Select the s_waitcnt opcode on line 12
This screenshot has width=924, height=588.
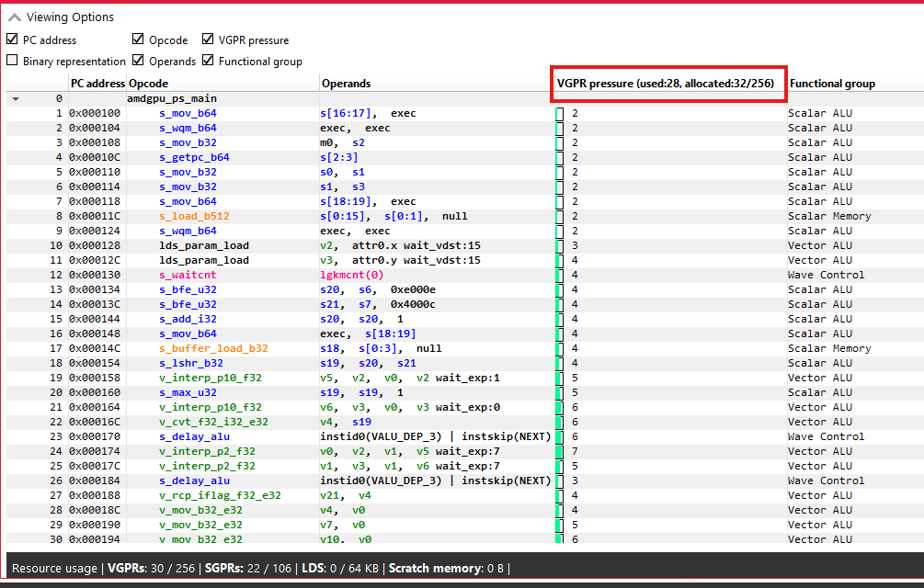[188, 275]
